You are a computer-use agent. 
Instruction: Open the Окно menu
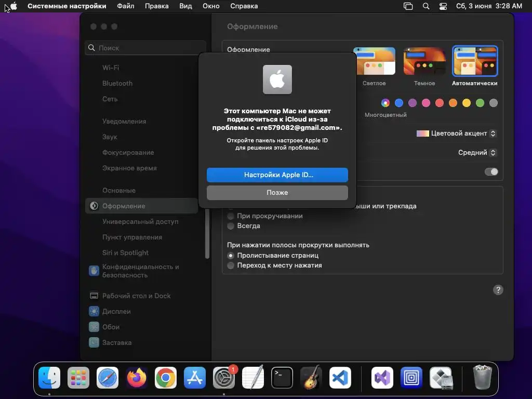[x=211, y=6]
